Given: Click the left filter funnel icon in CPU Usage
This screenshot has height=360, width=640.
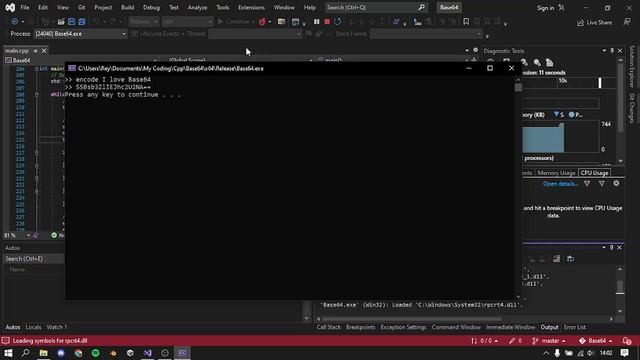Looking at the screenshot, I should [x=587, y=184].
